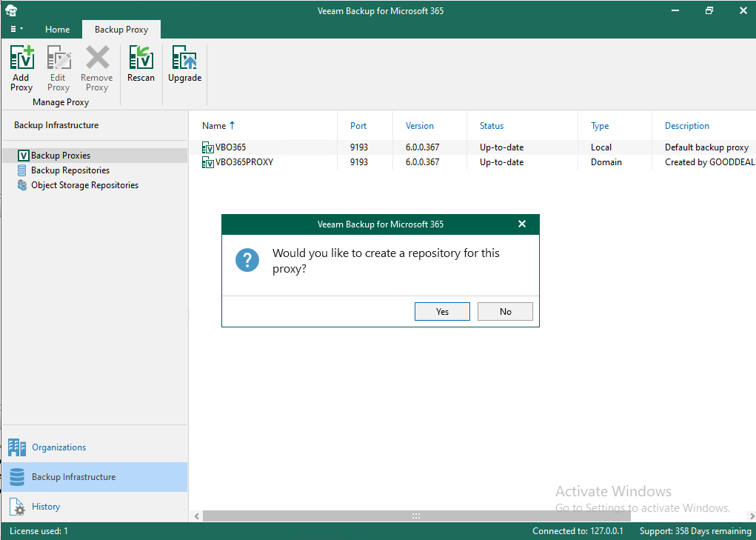Close the repository prompt dialog

click(522, 224)
